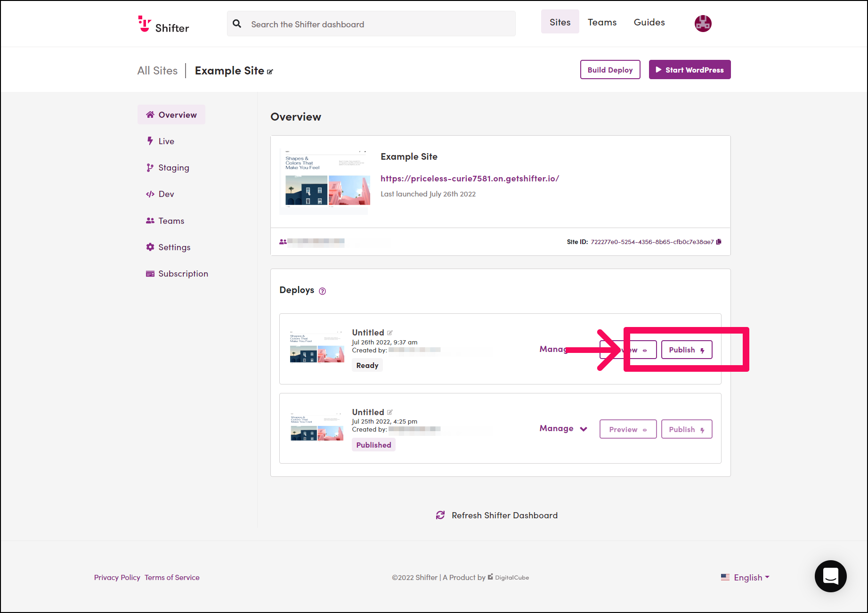The width and height of the screenshot is (868, 613).
Task: Click the Last launched July 26th 2022 text
Action: [x=428, y=194]
